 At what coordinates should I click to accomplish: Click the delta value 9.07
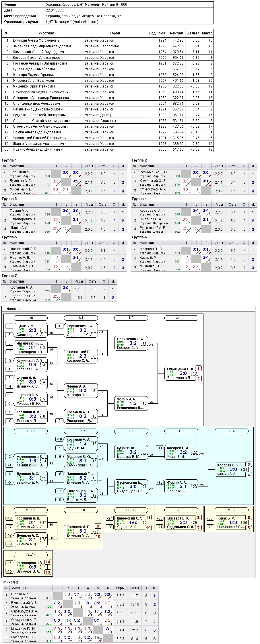[x=196, y=98]
